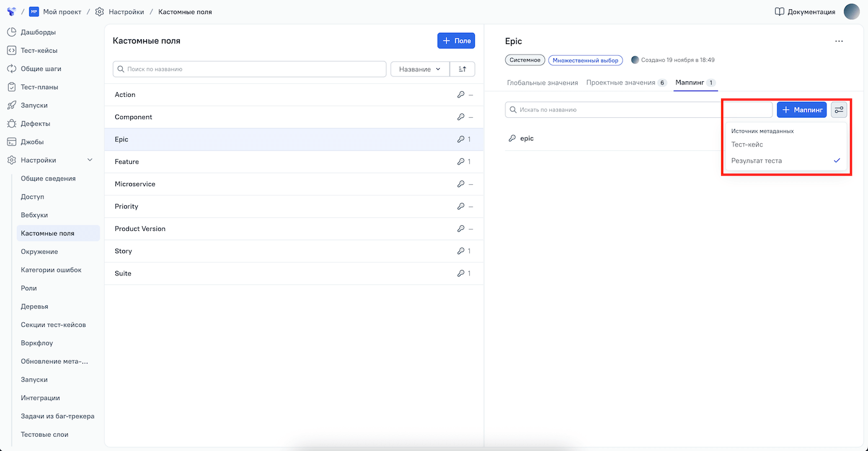This screenshot has width=868, height=451.
Task: Open Launches via the rocket icon
Action: [x=11, y=105]
